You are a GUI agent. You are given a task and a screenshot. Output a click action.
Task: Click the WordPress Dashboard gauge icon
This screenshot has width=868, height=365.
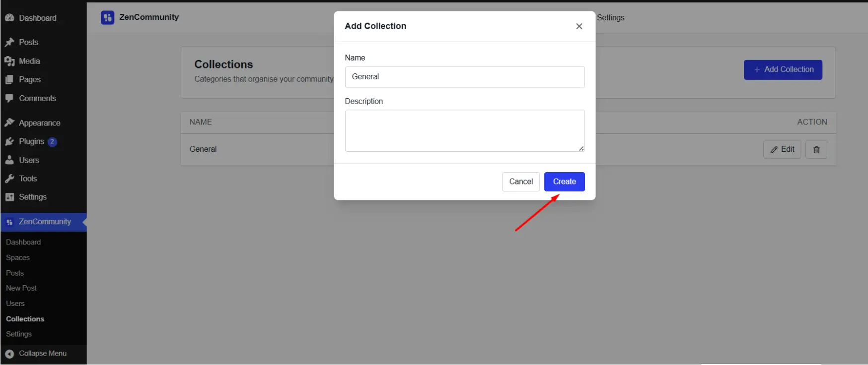click(9, 18)
